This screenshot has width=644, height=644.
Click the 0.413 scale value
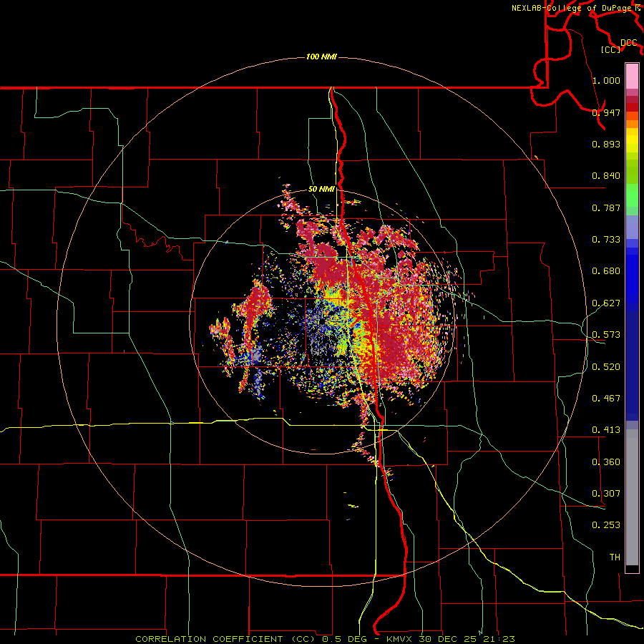point(606,430)
